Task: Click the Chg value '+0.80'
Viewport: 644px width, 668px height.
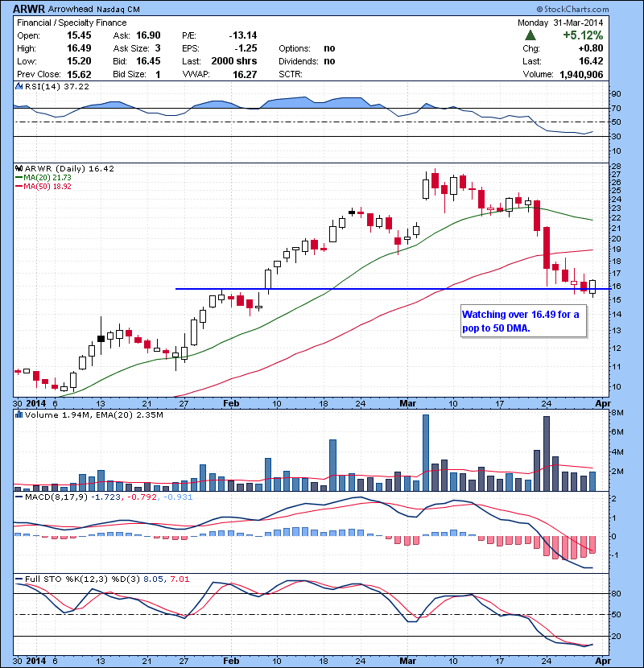Action: pos(590,48)
